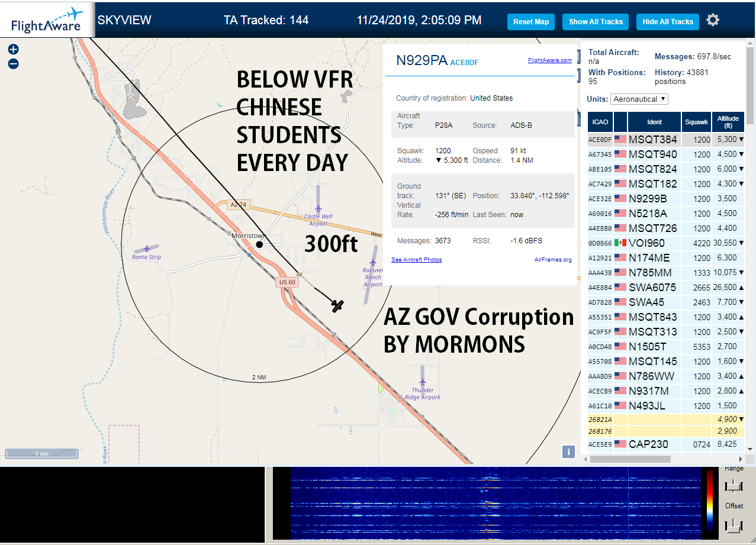Sort table by Altitude column
This screenshot has height=545, width=756.
(728, 122)
